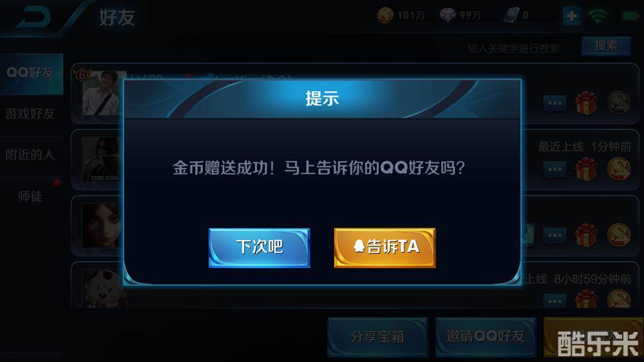Click the 告诉TA button
644x362 pixels.
(x=385, y=248)
